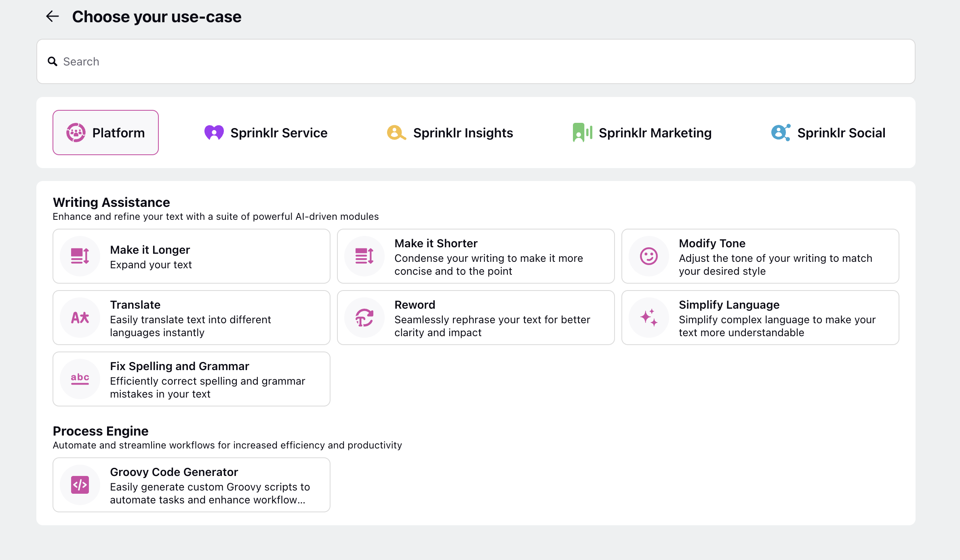The width and height of the screenshot is (960, 560).
Task: Click 'Condense your writing' description text
Action: 488,265
